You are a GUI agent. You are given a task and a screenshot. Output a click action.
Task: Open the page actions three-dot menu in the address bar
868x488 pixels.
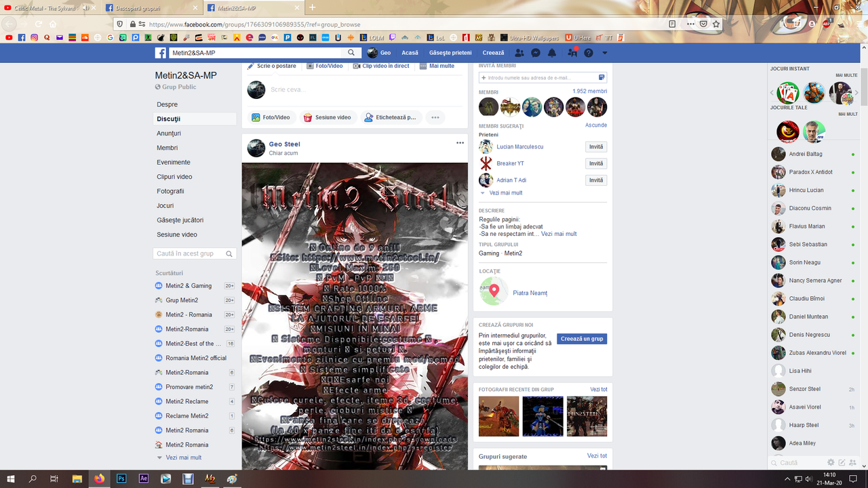(x=690, y=24)
